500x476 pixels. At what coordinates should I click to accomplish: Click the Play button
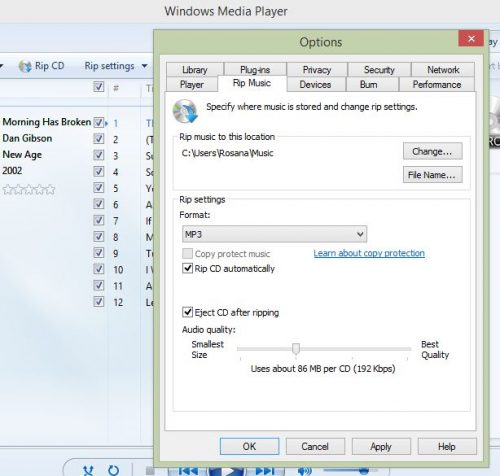pyautogui.click(x=227, y=471)
